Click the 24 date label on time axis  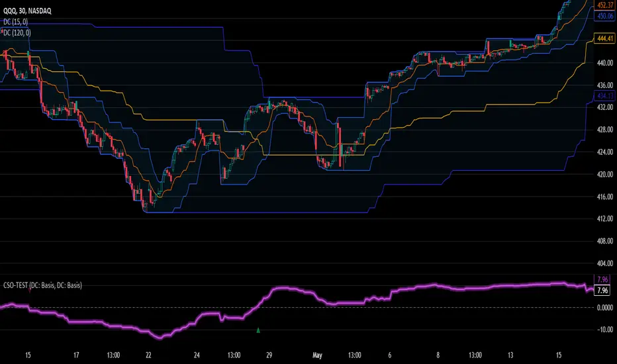197,355
